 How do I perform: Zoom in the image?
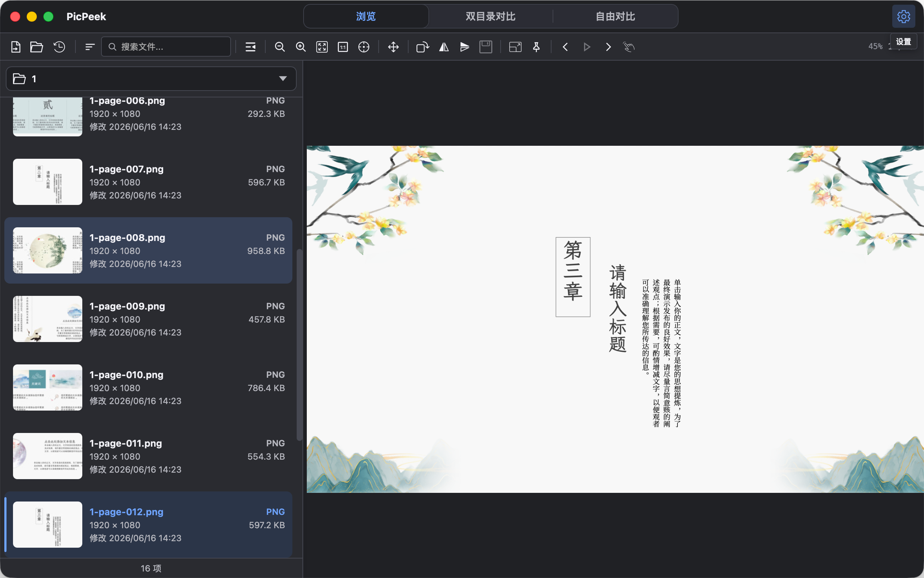[x=301, y=47]
